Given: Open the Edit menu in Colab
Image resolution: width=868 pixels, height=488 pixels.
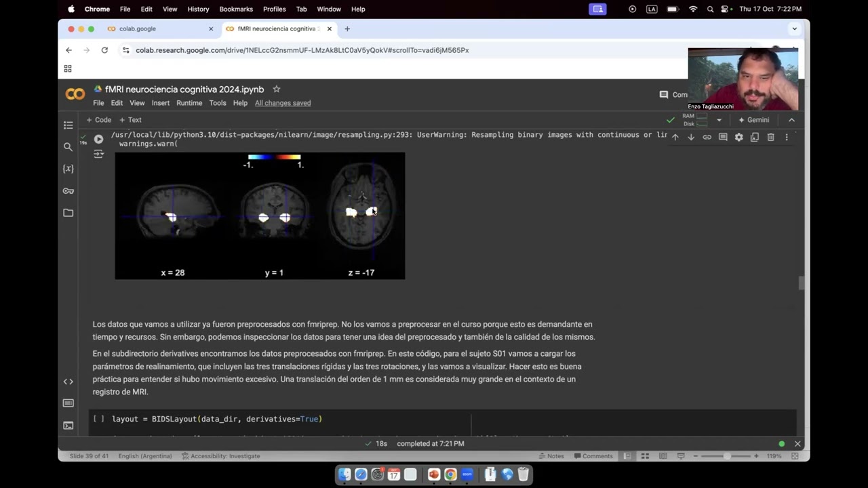Looking at the screenshot, I should [x=117, y=103].
